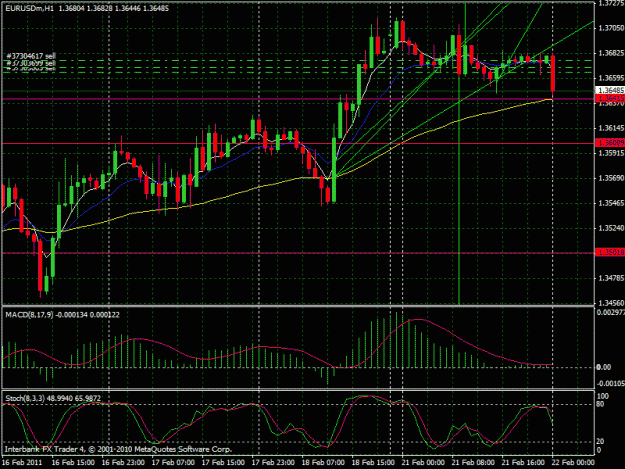Click the 1.36595 price axis label
Viewport: 625px width, 469px height.
pyautogui.click(x=611, y=78)
